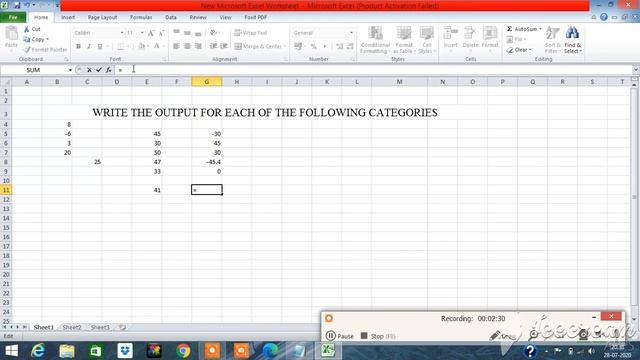Switch to the Formulas tab
The height and width of the screenshot is (360, 640).
tap(141, 17)
